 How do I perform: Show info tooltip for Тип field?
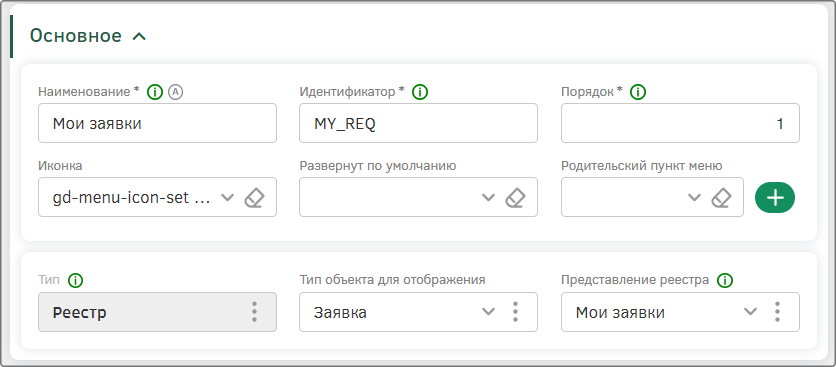point(76,280)
